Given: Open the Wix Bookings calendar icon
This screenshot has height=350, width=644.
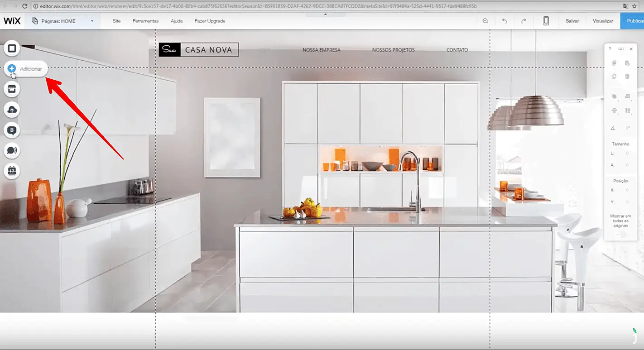Looking at the screenshot, I should tap(12, 171).
